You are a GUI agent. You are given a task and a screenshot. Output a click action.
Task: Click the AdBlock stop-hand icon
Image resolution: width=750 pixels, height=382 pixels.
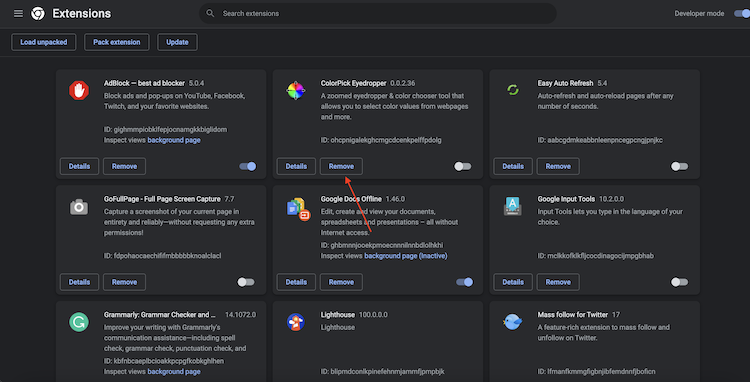tap(79, 90)
